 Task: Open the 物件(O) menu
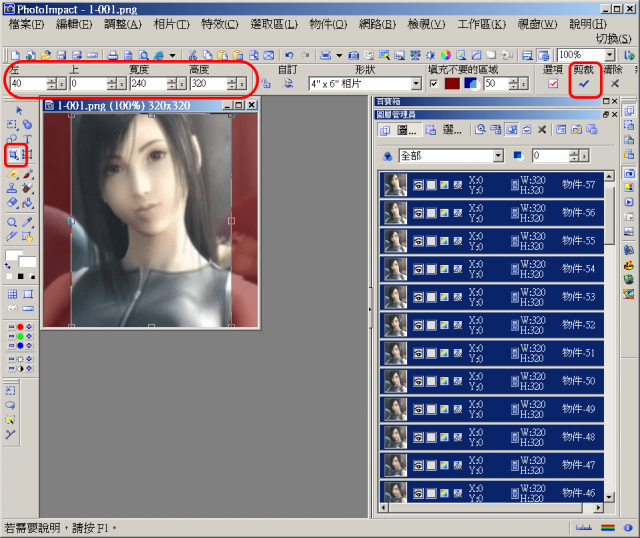point(328,24)
